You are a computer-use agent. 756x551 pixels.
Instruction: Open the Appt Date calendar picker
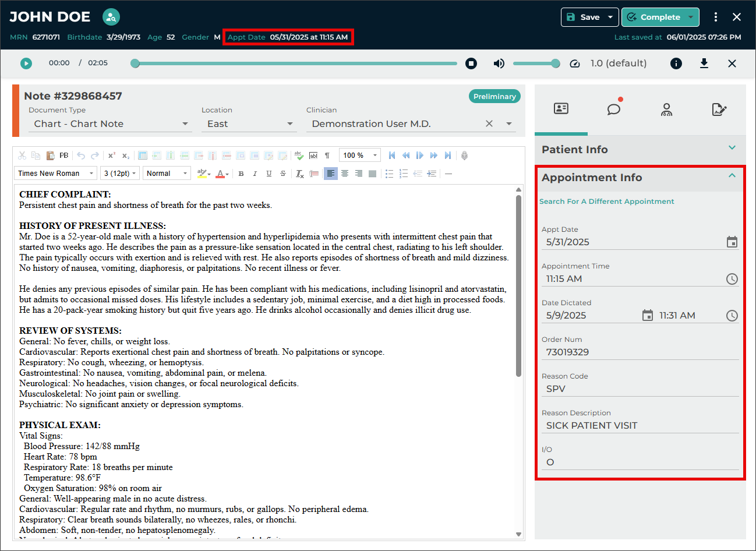pyautogui.click(x=732, y=242)
